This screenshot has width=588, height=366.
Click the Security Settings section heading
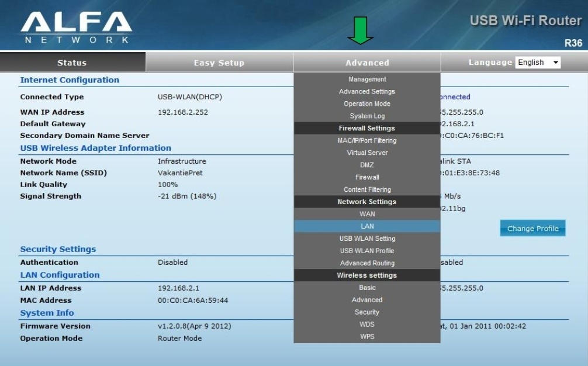point(58,249)
